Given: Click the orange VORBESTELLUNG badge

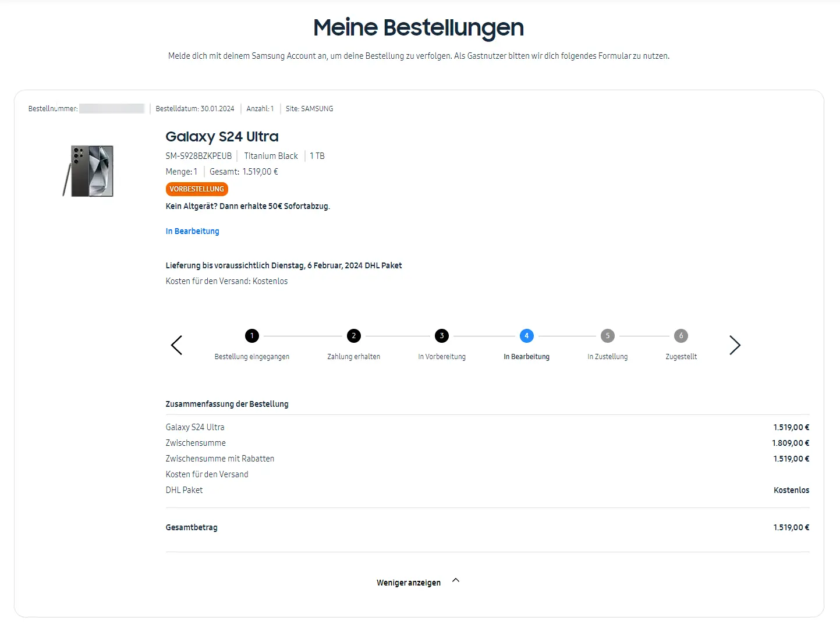Looking at the screenshot, I should [x=197, y=189].
